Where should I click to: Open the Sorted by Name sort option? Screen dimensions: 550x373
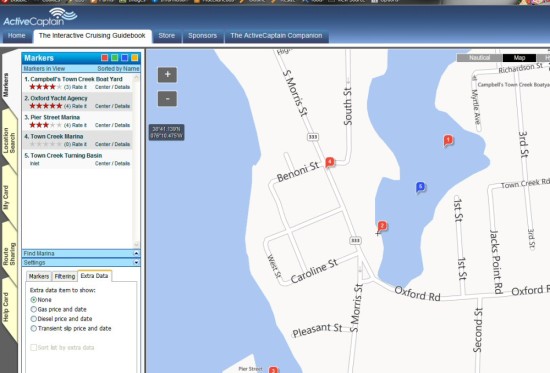118,68
